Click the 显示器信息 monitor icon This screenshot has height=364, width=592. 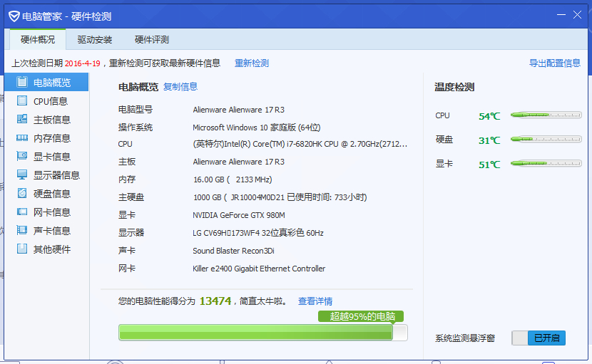pos(22,175)
